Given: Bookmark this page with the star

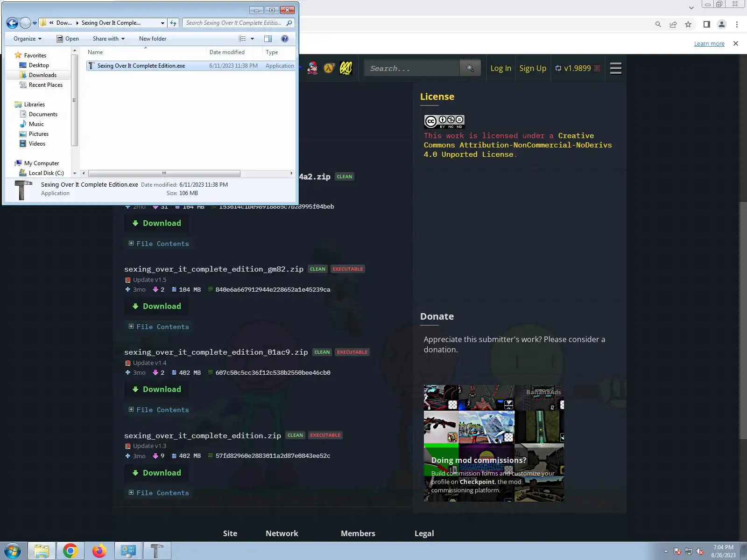Looking at the screenshot, I should (x=688, y=24).
